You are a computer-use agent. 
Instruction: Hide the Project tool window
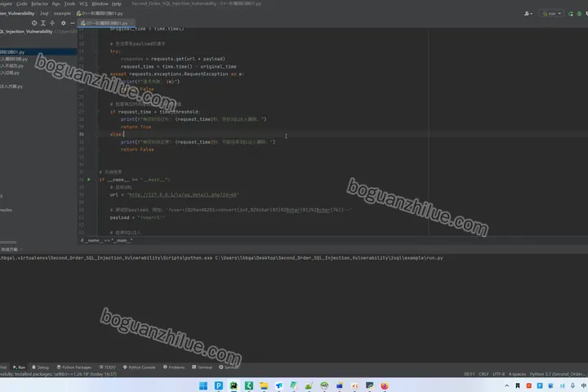coord(73,23)
